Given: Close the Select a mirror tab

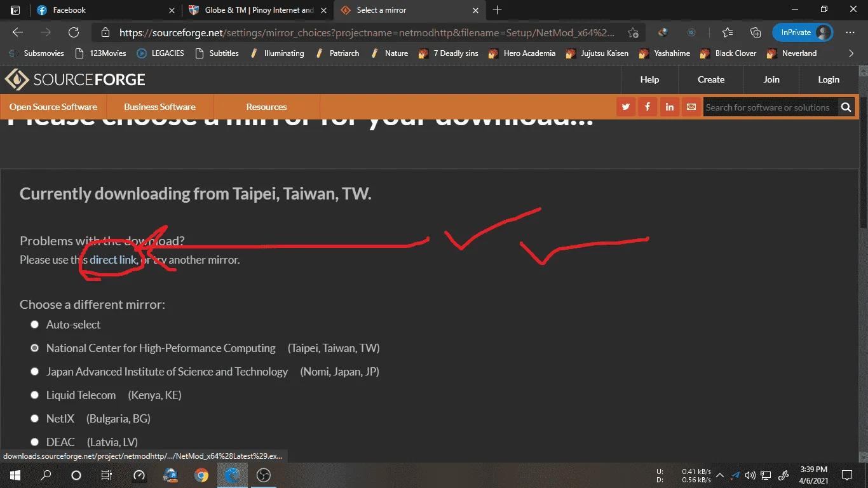Looking at the screenshot, I should click(475, 10).
